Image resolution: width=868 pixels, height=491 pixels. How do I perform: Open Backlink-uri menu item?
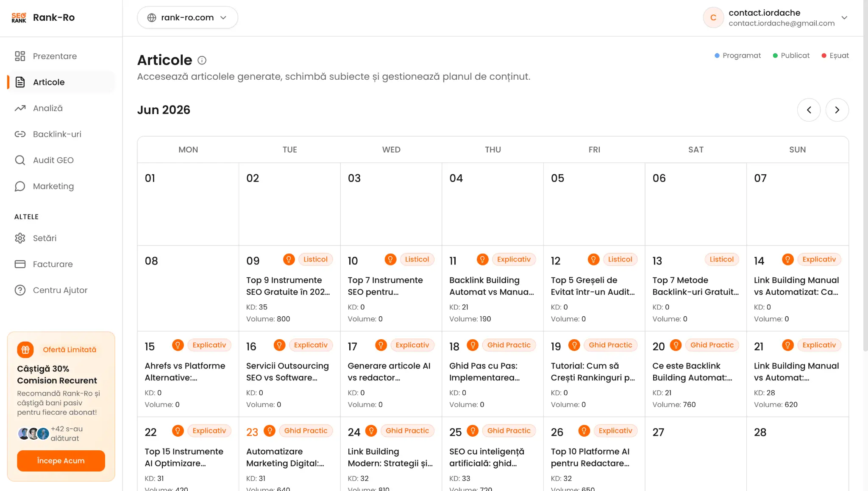tap(61, 134)
